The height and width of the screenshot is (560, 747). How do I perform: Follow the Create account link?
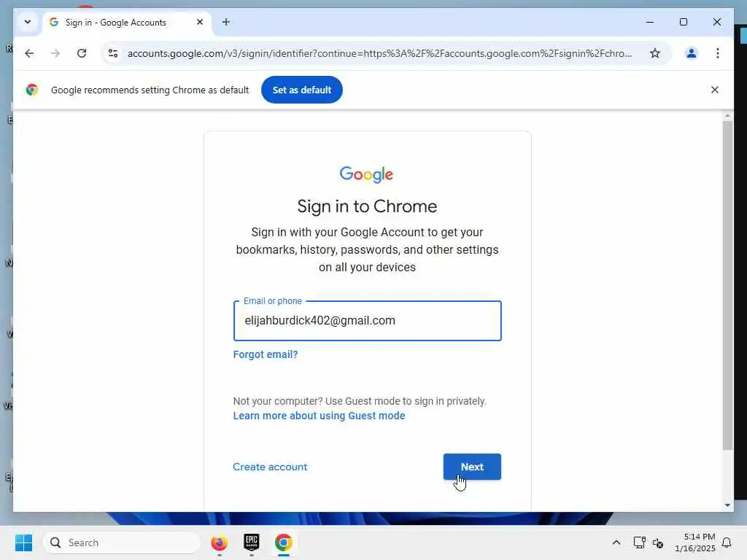pyautogui.click(x=270, y=467)
